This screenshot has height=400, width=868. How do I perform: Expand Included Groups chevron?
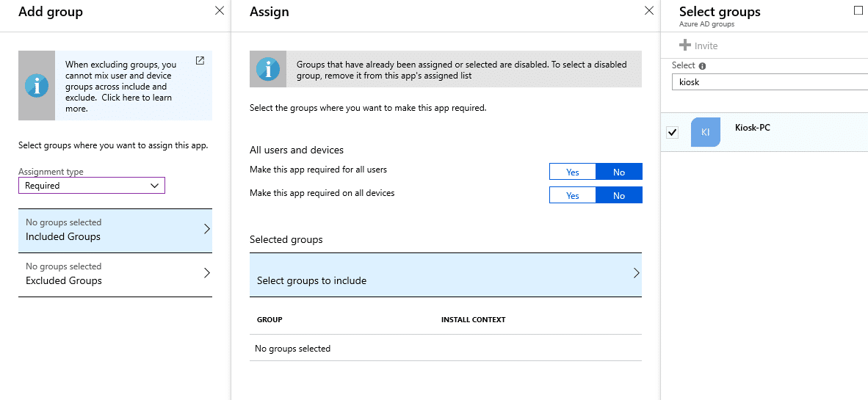(x=207, y=229)
